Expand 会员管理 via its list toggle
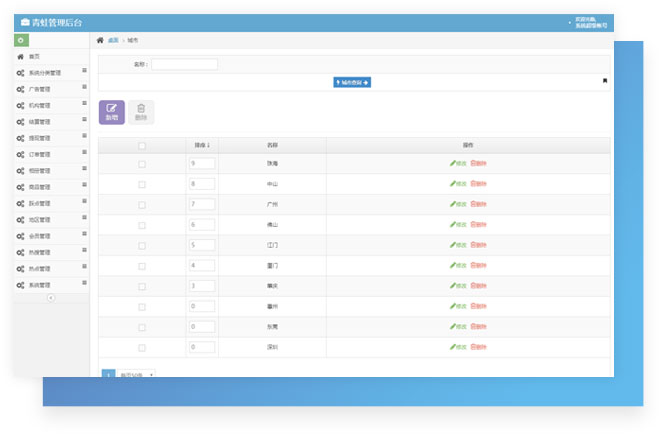664x437 pixels. tap(84, 234)
